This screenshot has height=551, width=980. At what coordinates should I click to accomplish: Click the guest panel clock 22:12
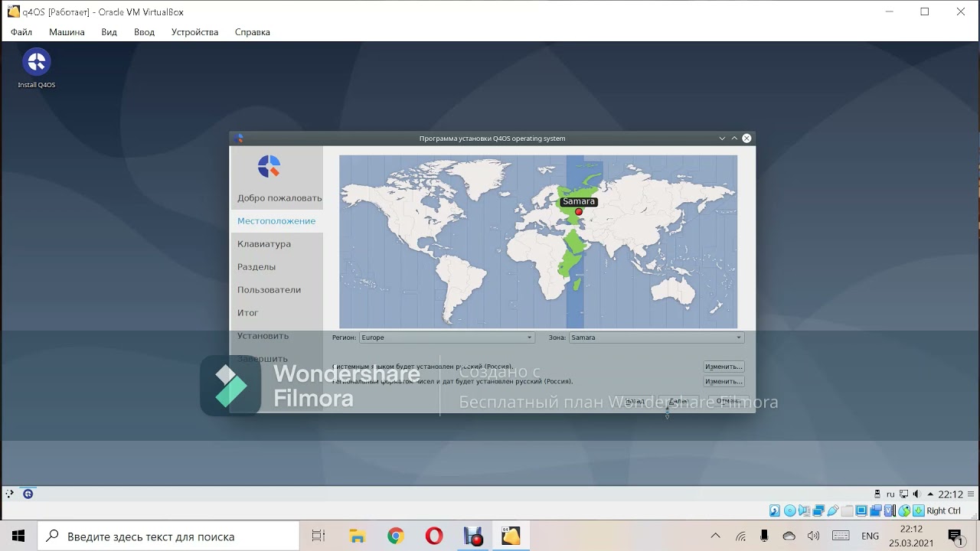tap(951, 494)
